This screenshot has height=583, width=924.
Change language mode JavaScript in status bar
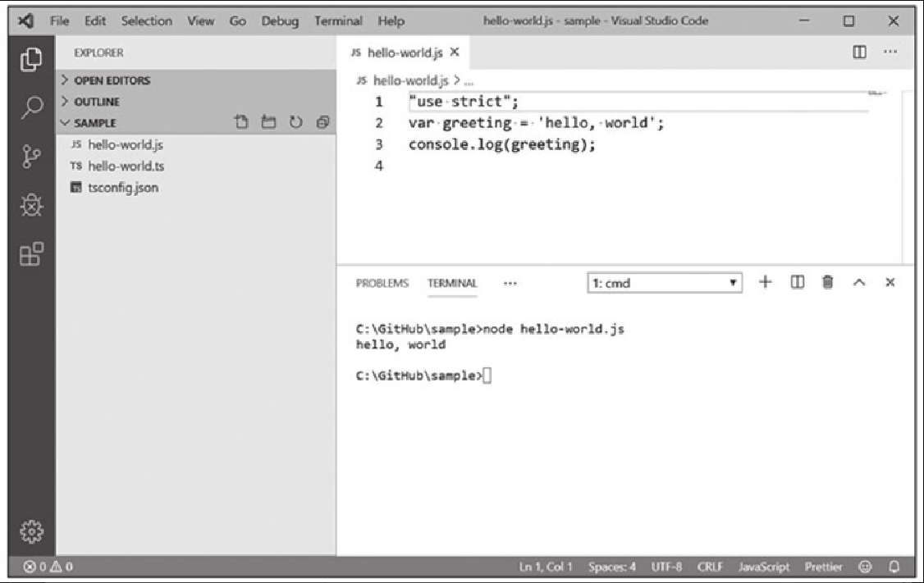click(764, 567)
